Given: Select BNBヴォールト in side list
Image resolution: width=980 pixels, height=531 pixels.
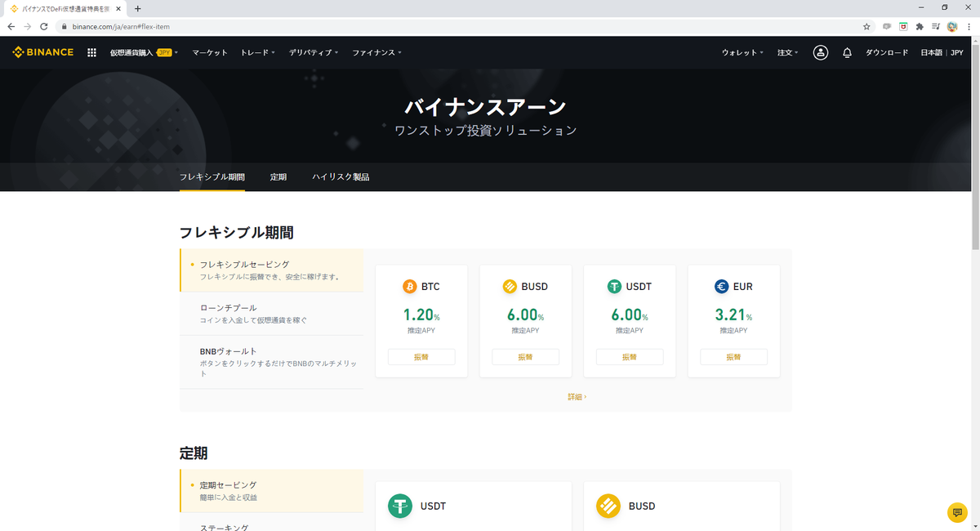Looking at the screenshot, I should [272, 362].
